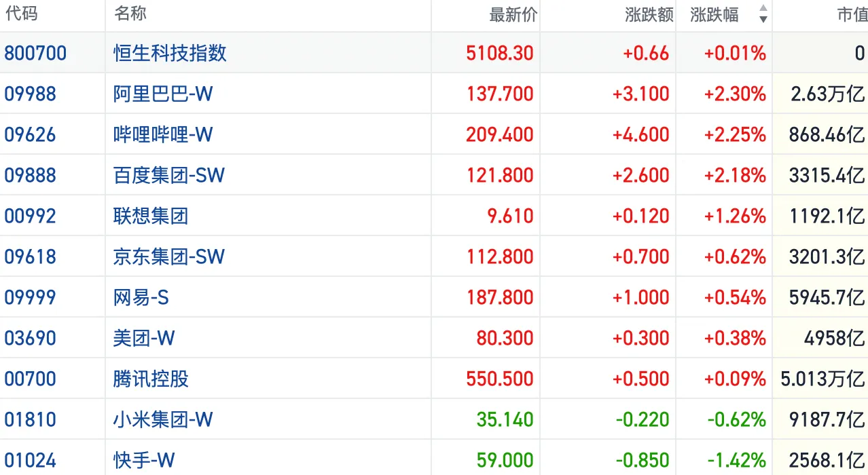The image size is (868, 475).
Task: Click the 腾讯控股 stock name
Action: 151,379
